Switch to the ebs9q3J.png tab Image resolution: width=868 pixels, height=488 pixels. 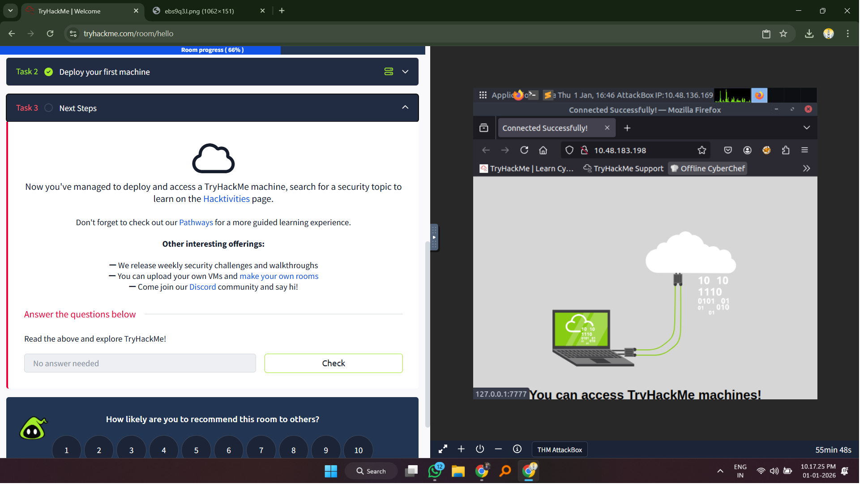coord(199,11)
